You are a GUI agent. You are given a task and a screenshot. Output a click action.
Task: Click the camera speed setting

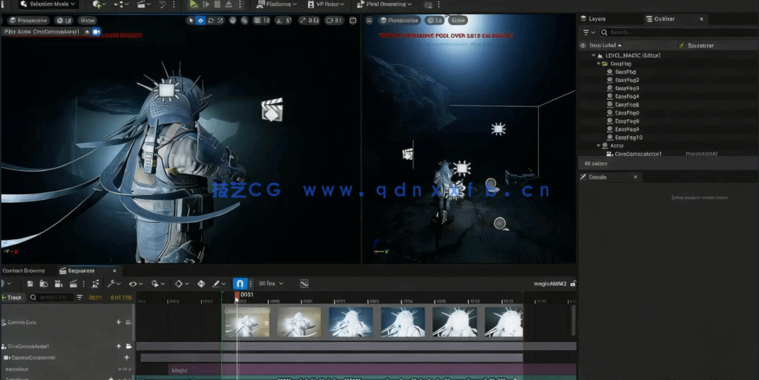coord(334,20)
